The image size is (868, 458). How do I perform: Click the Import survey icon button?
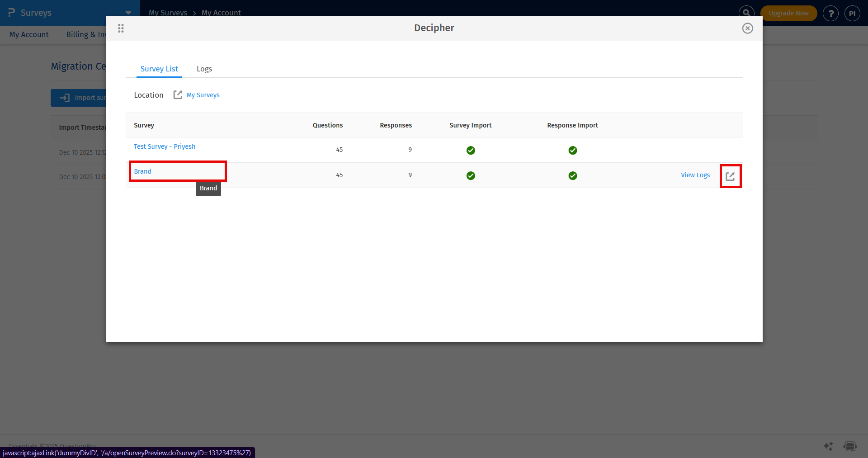coord(65,98)
